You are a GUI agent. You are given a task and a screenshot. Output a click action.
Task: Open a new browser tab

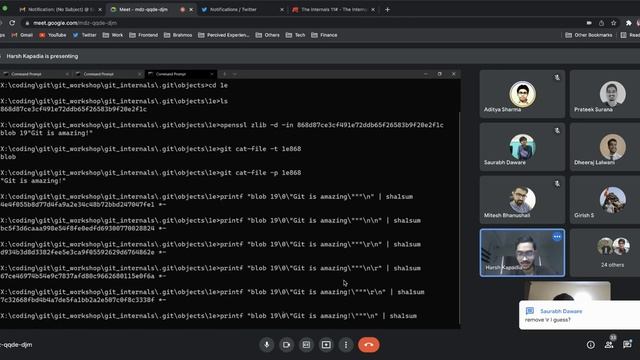387,9
